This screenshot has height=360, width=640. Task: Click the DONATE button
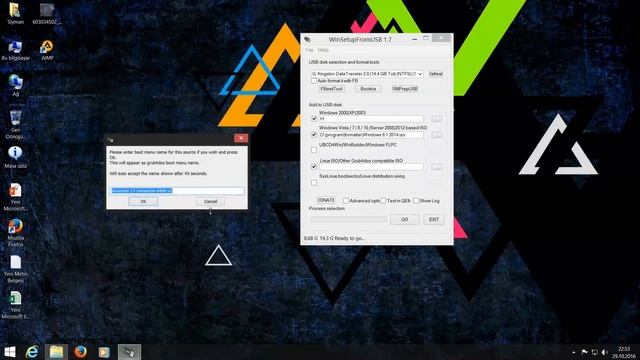pyautogui.click(x=326, y=200)
